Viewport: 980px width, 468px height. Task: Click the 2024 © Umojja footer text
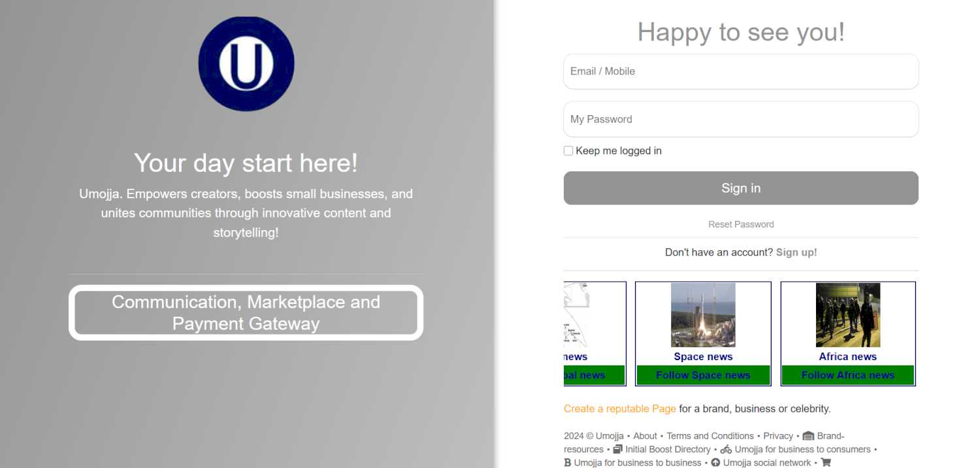(x=594, y=436)
